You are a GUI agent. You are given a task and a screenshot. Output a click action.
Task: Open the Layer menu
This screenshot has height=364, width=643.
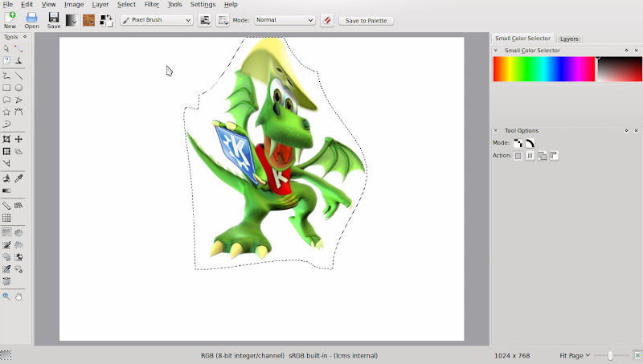[x=100, y=5]
